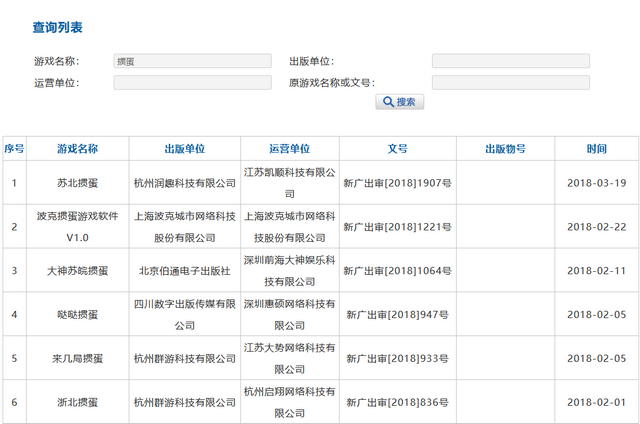Select operator 深圳惠硕网络科技有限公司

pos(290,315)
